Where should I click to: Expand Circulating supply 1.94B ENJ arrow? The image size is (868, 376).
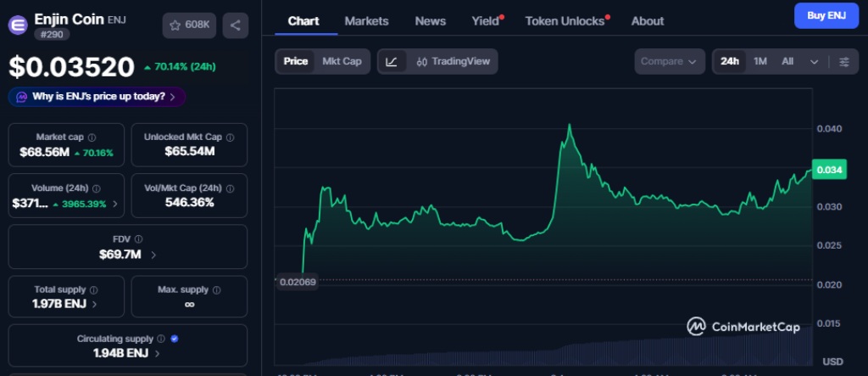pyautogui.click(x=157, y=353)
